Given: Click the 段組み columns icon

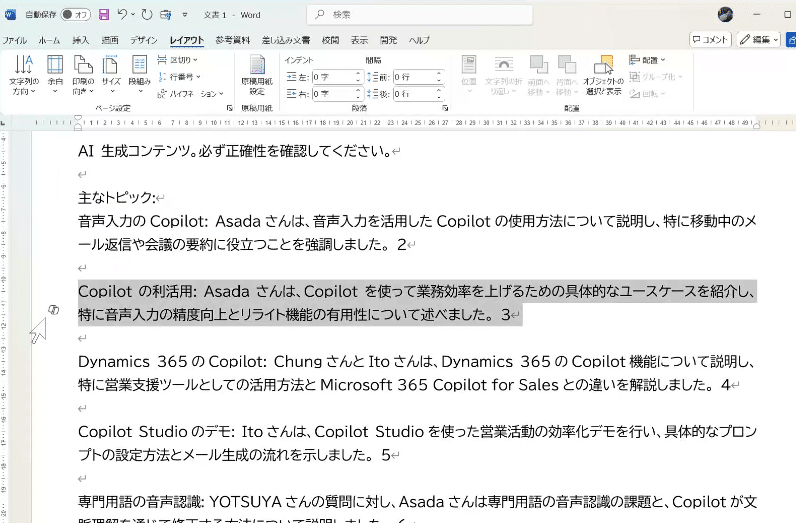Looking at the screenshot, I should point(139,75).
